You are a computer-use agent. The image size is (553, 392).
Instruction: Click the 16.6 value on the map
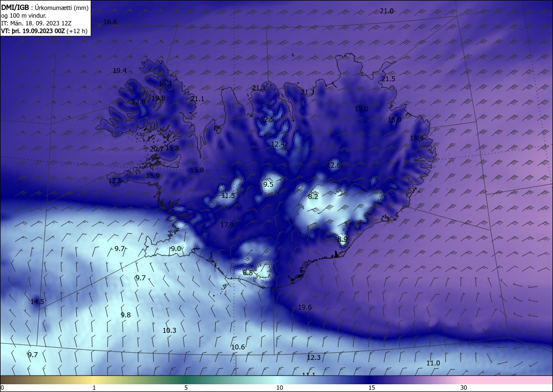tap(110, 22)
